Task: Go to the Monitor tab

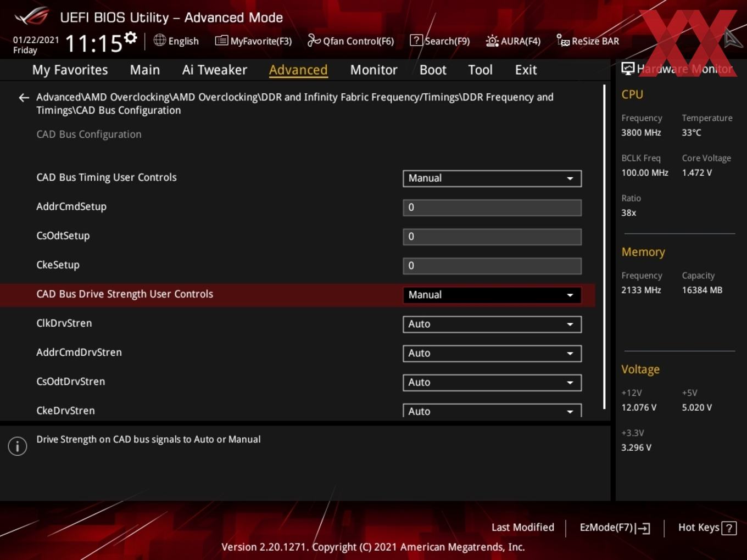Action: 374,70
